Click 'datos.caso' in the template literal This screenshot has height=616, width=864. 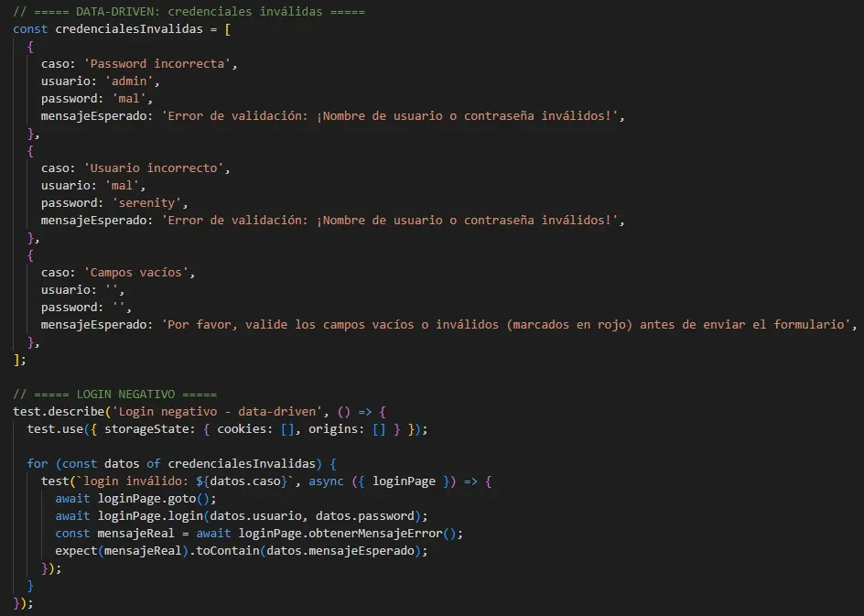pos(245,481)
